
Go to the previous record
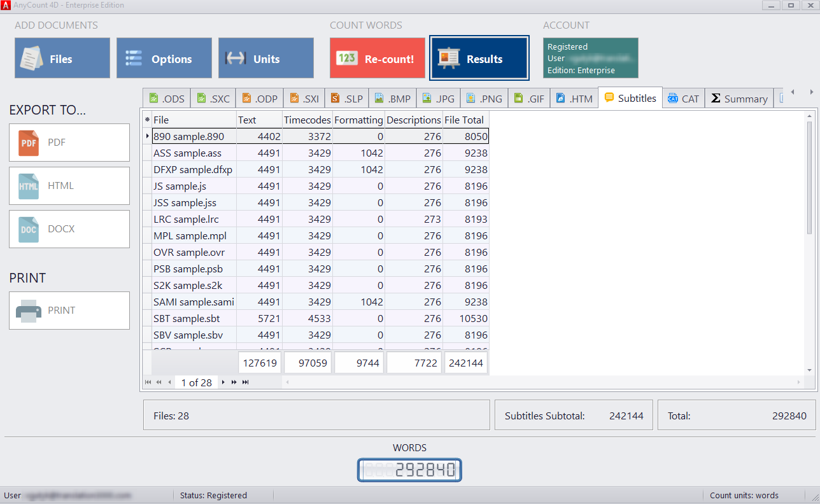169,382
